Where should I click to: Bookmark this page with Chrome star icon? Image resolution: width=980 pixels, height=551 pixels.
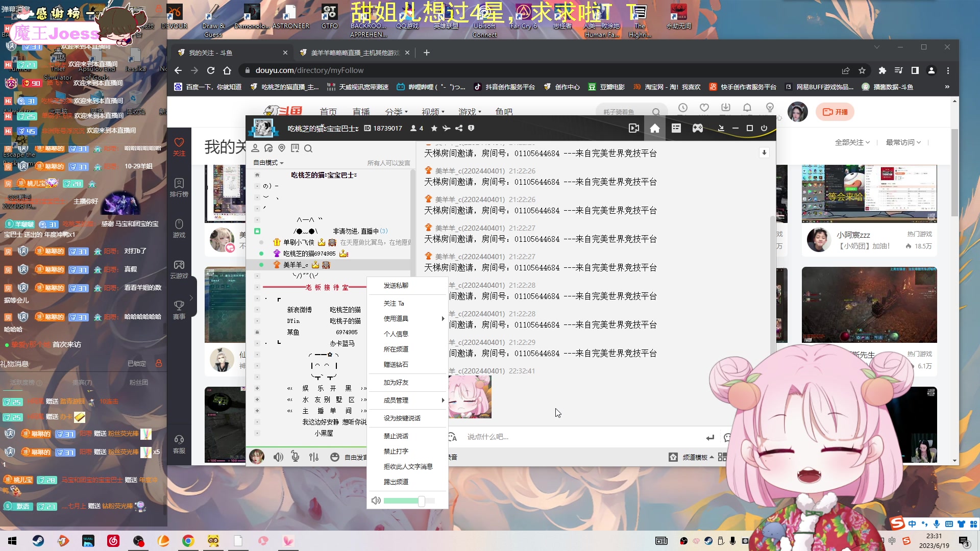[862, 70]
